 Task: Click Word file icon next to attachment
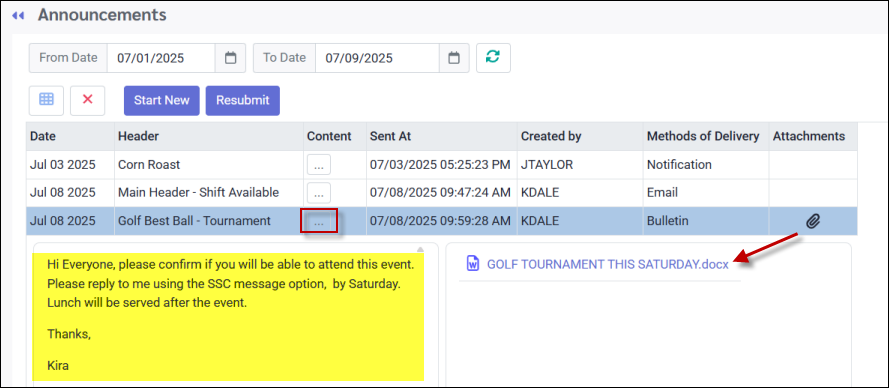[473, 264]
